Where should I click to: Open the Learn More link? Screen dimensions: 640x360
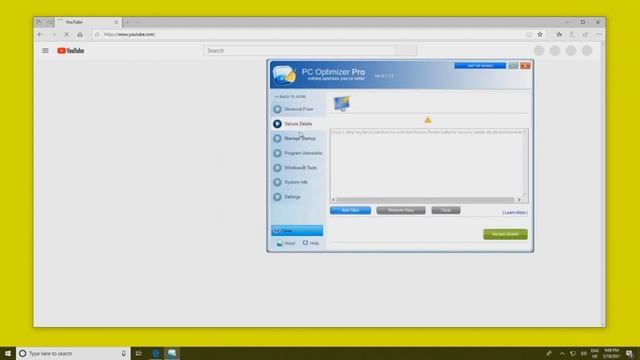coord(515,212)
